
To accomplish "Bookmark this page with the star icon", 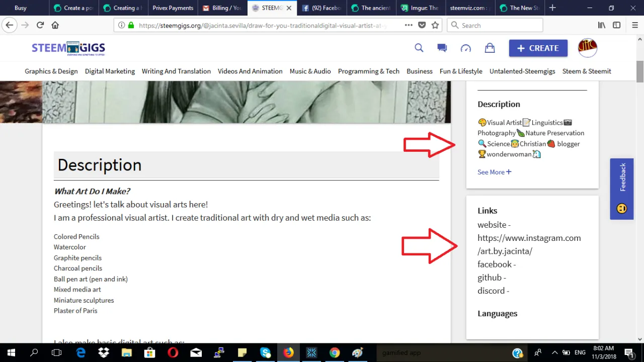I will 435,25.
